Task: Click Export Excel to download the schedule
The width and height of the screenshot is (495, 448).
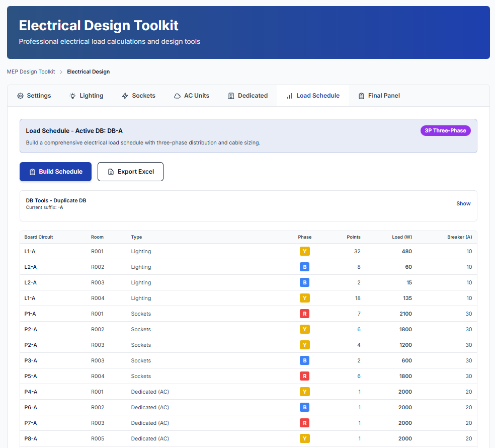Action: point(130,172)
